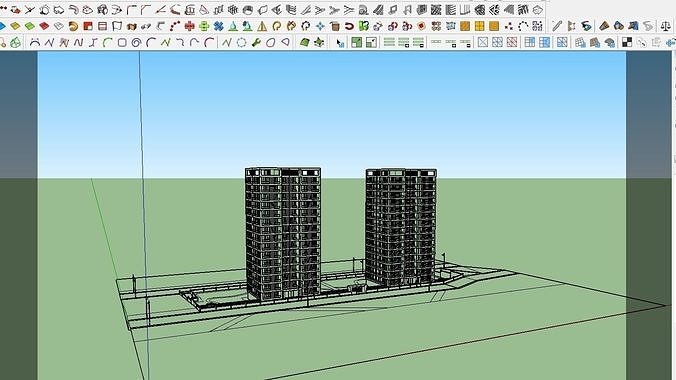Click the blue four-point star icon
676x380 pixels.
tap(320, 26)
